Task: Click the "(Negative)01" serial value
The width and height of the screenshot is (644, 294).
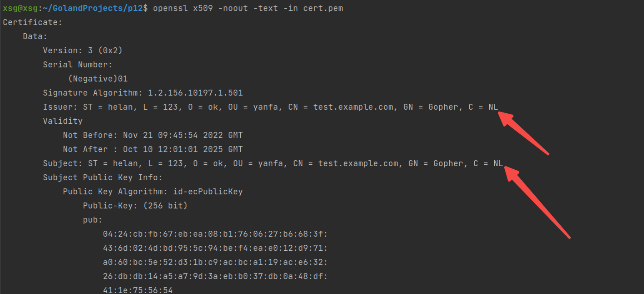Action: (97, 79)
